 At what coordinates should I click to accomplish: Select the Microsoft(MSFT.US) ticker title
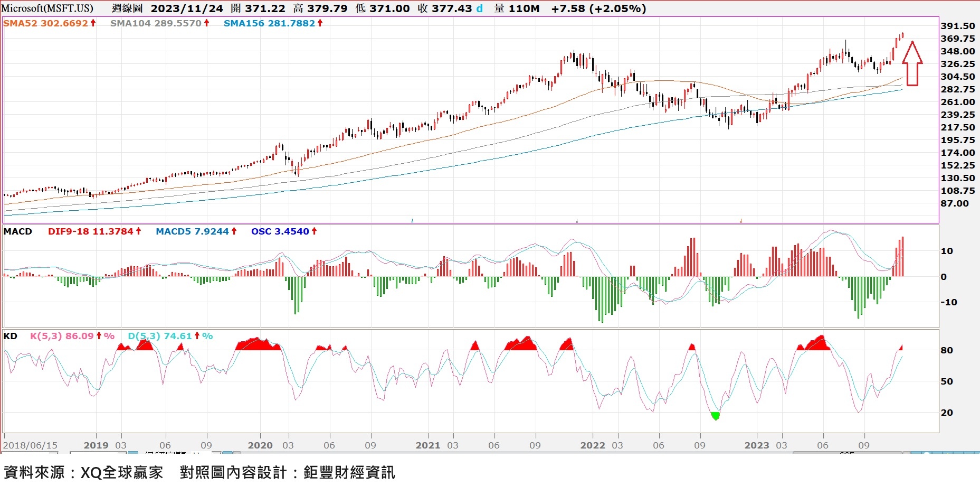coord(47,8)
